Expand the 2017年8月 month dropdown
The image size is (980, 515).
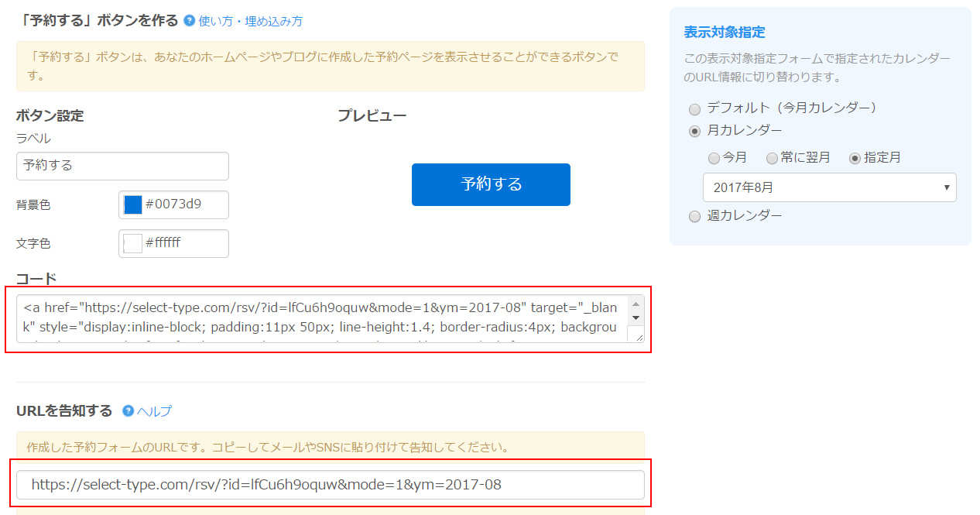tap(829, 187)
